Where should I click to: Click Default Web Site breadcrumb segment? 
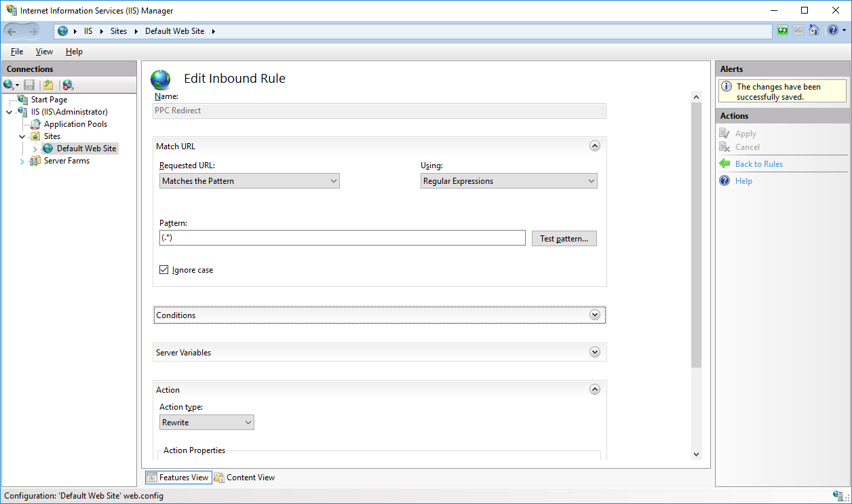[174, 31]
